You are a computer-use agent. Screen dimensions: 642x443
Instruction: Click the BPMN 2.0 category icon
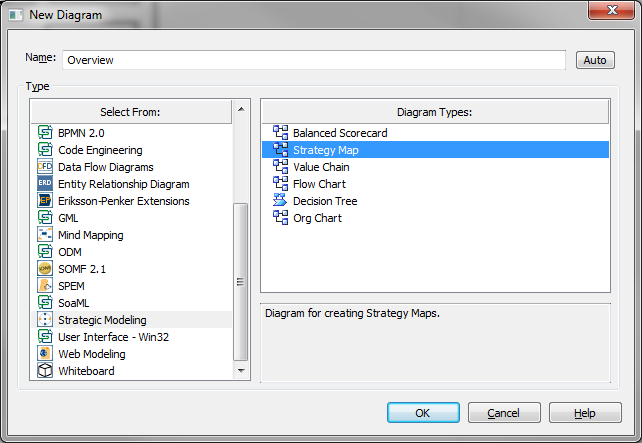coord(45,133)
